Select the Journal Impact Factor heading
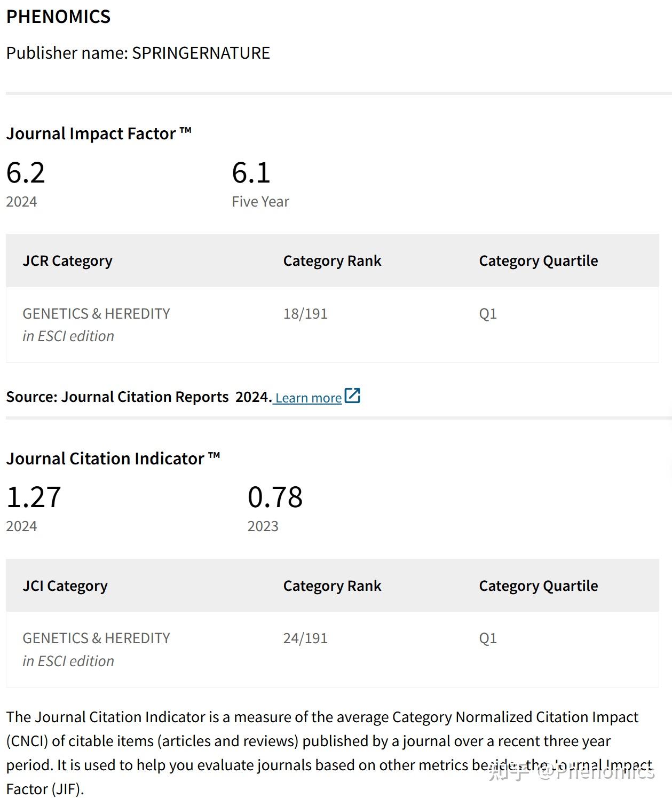This screenshot has width=672, height=798. point(99,133)
